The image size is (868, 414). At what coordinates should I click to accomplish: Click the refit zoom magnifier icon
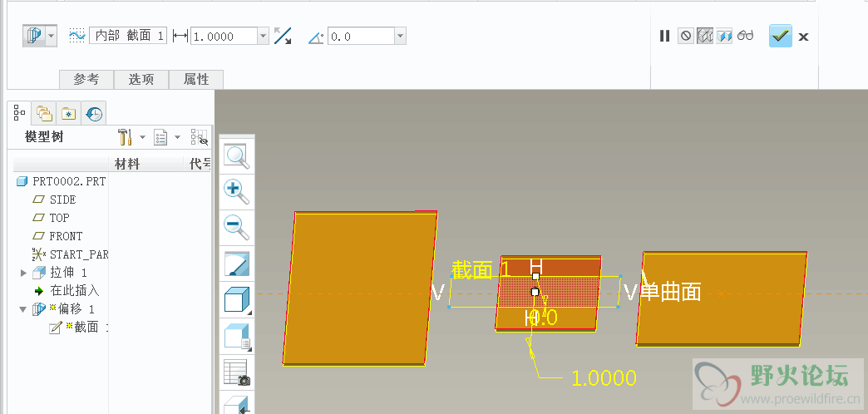click(236, 157)
